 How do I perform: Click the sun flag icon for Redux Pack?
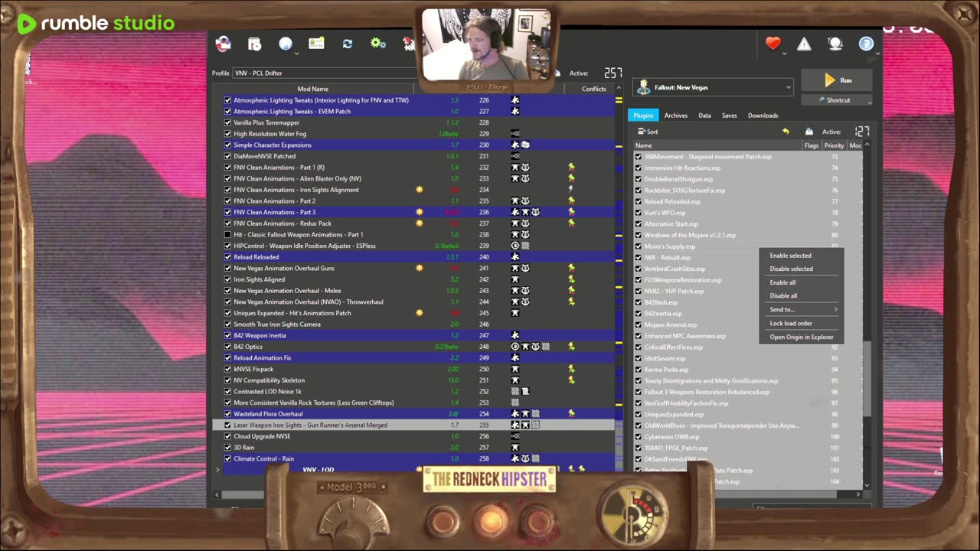pyautogui.click(x=419, y=223)
